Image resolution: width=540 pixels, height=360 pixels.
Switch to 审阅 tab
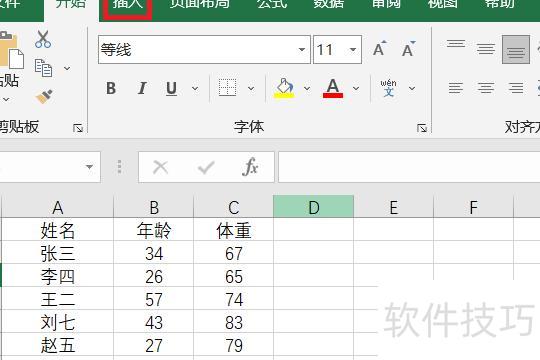(386, 5)
